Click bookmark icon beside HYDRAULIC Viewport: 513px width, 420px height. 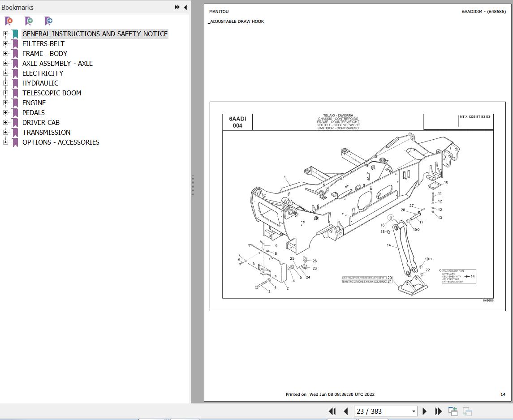pos(15,83)
